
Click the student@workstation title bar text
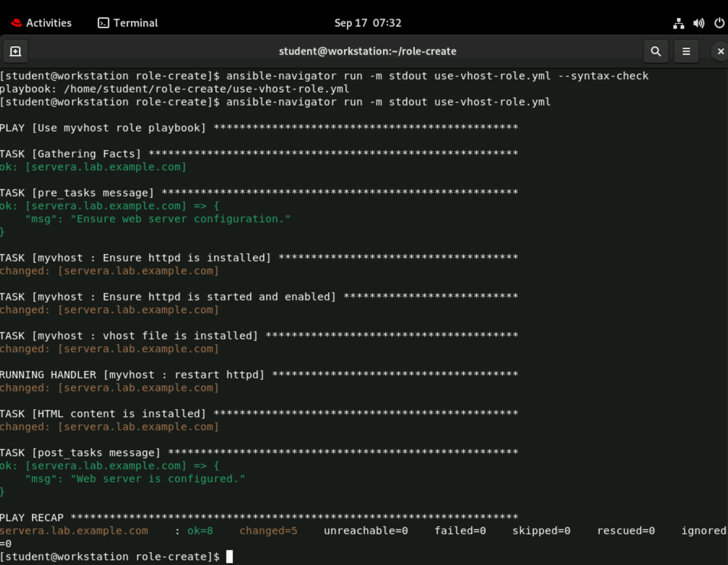click(367, 51)
